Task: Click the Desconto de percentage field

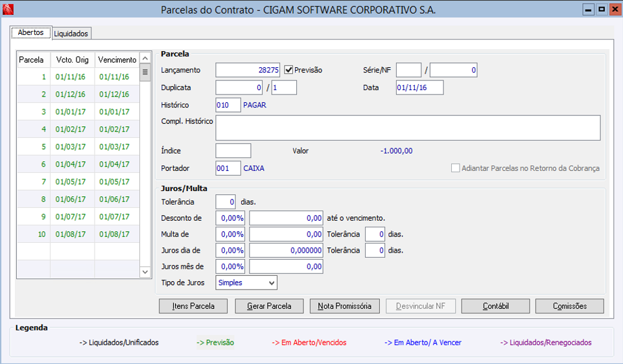Action: pos(230,218)
